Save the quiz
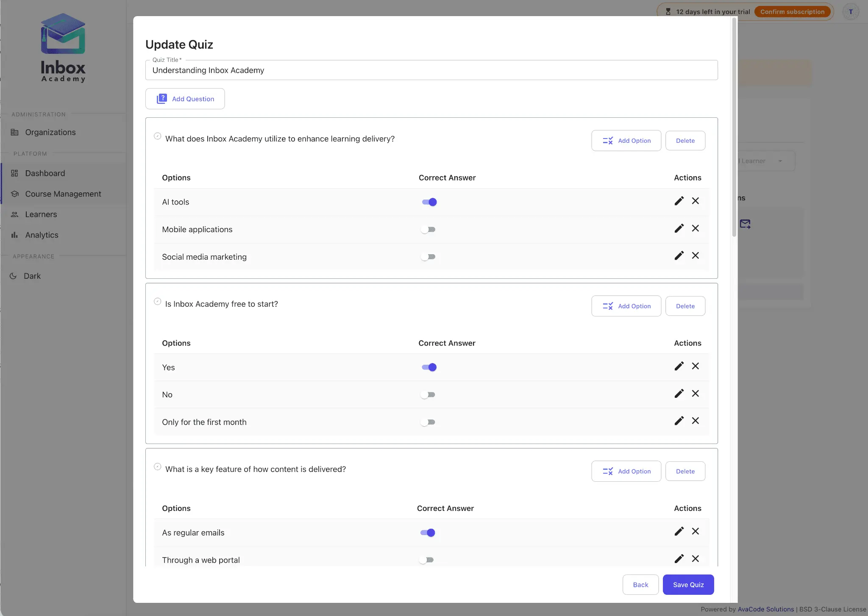The width and height of the screenshot is (868, 616). 688,585
